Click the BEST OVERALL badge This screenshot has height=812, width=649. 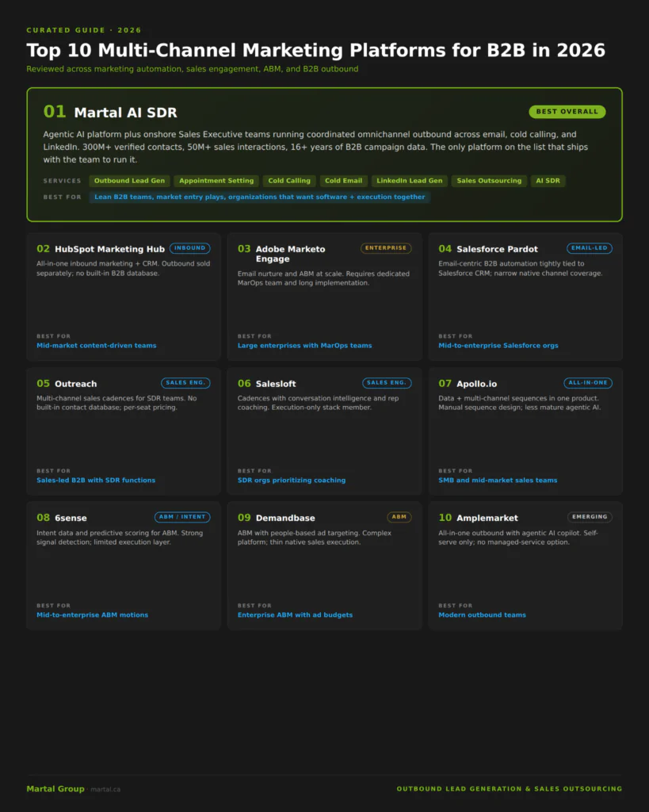[x=567, y=111]
